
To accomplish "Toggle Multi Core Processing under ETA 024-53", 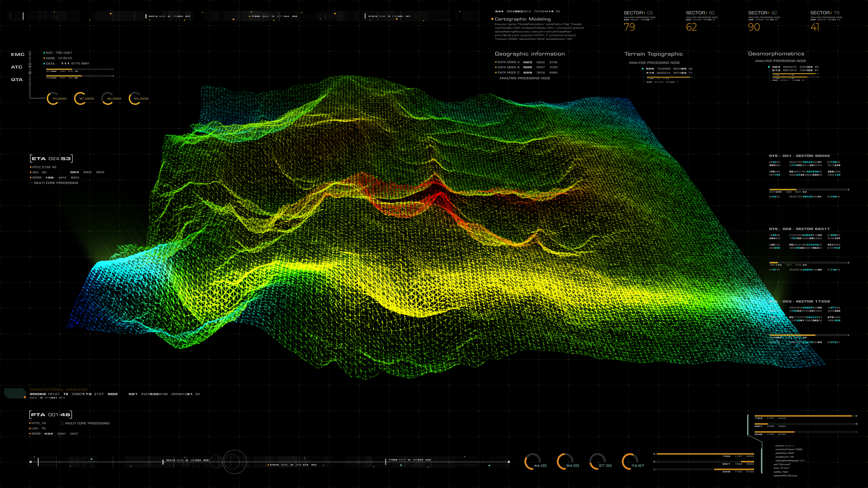I will click(x=31, y=183).
